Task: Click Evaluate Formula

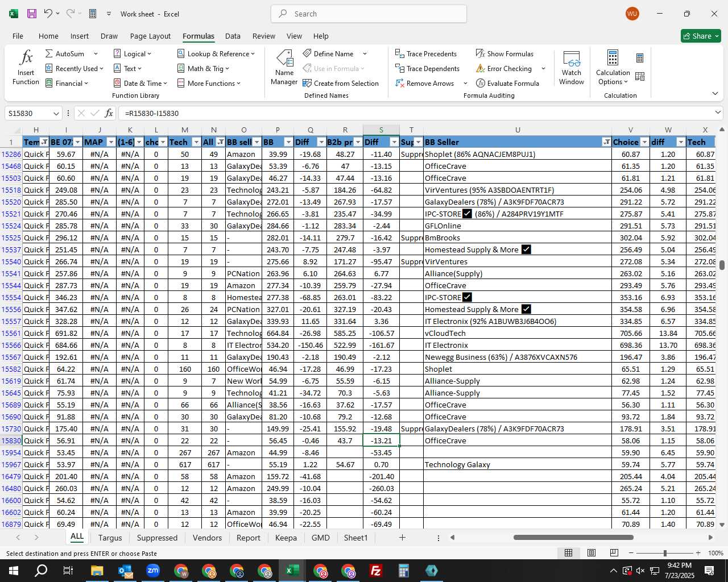Action: click(507, 83)
